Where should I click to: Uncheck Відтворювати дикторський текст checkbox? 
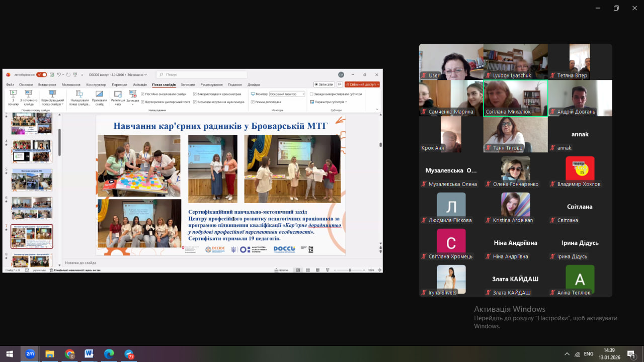(x=143, y=102)
